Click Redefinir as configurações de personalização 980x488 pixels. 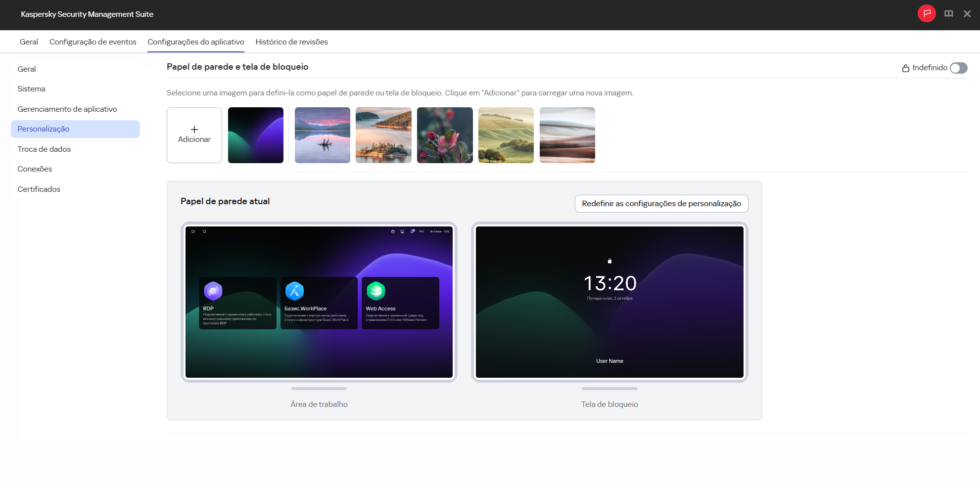[661, 204]
